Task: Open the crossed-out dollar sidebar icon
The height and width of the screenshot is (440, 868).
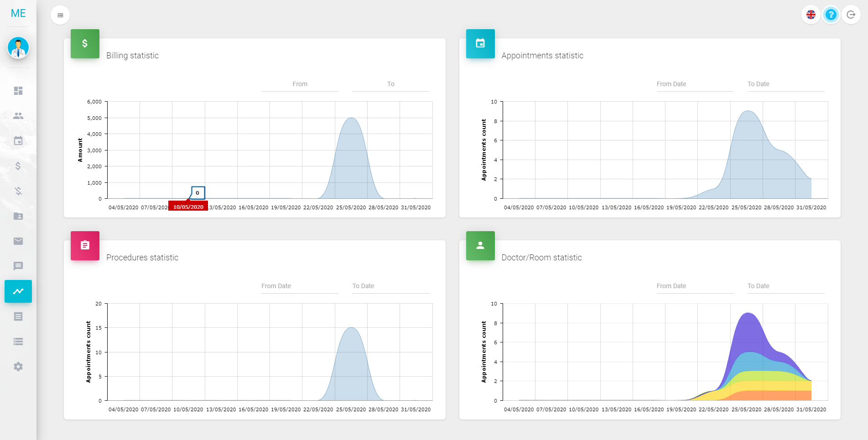Action: pyautogui.click(x=18, y=191)
